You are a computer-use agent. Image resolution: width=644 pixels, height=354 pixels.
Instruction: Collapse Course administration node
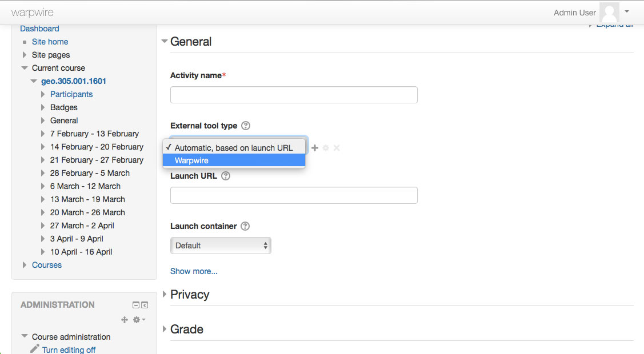click(x=24, y=336)
